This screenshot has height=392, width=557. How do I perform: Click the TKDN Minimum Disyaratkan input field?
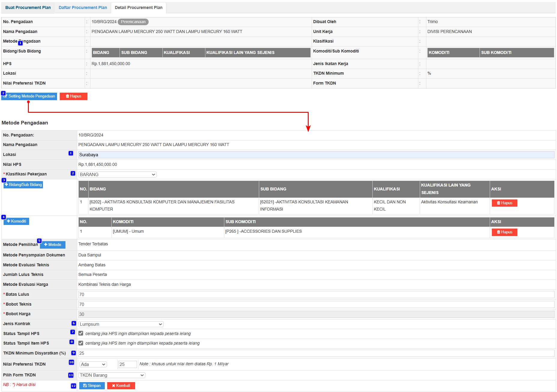coord(316,353)
